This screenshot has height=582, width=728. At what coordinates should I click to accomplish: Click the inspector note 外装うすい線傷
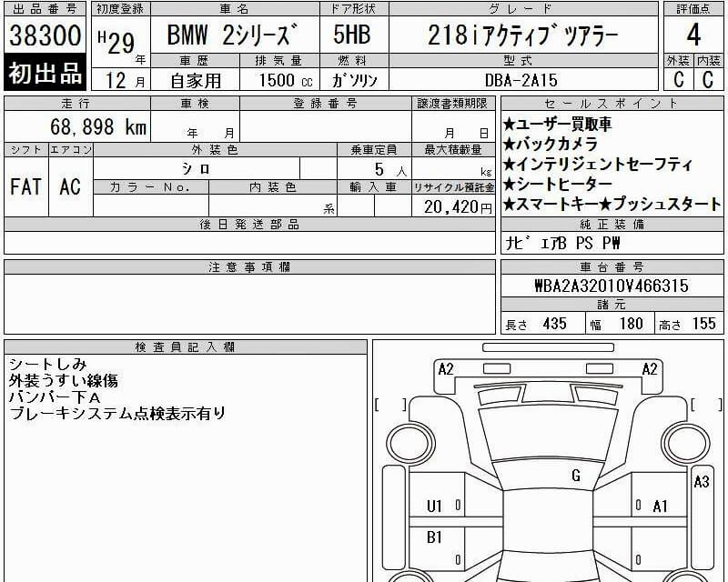63,381
